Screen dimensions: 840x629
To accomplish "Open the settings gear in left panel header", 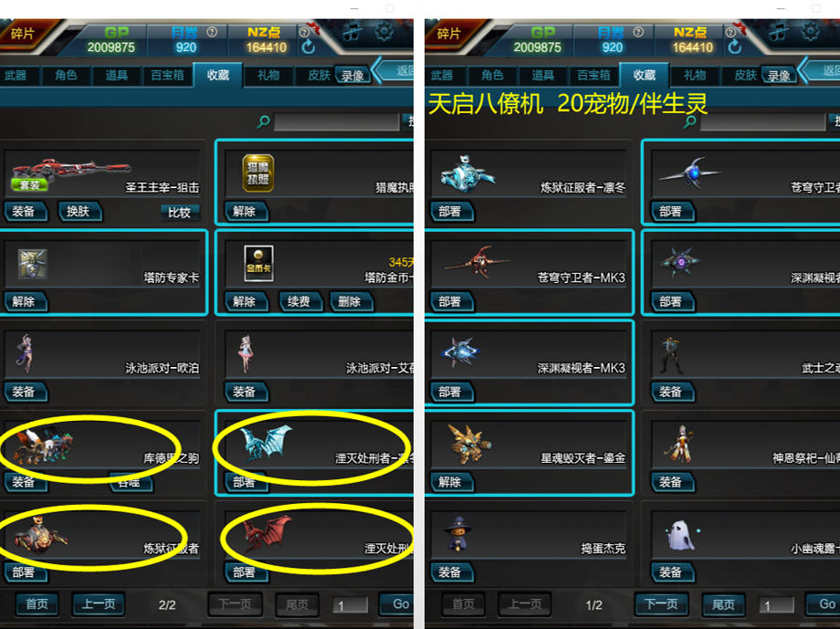I will point(384,32).
